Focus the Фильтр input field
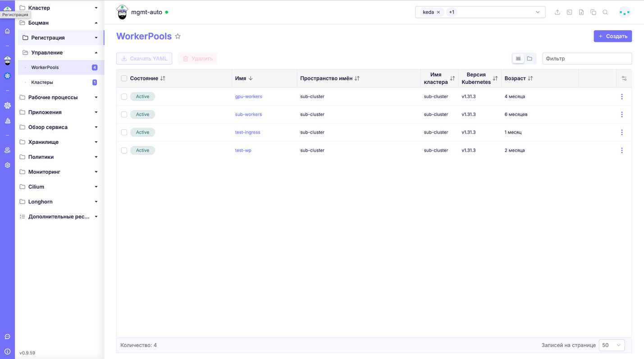This screenshot has width=644, height=359. click(587, 59)
